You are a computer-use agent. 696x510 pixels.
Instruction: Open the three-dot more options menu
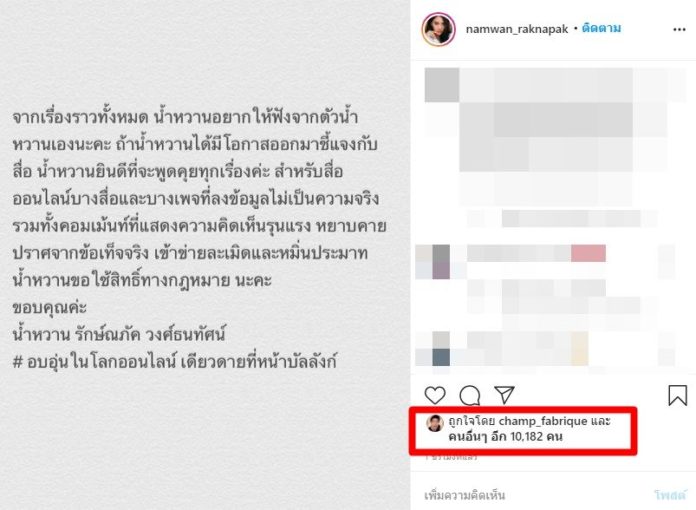click(679, 30)
